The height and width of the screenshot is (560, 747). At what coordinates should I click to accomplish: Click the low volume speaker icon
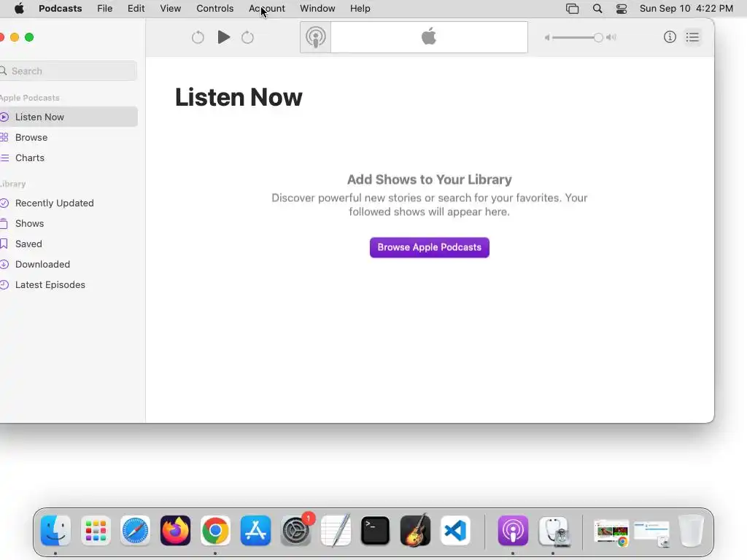click(547, 38)
